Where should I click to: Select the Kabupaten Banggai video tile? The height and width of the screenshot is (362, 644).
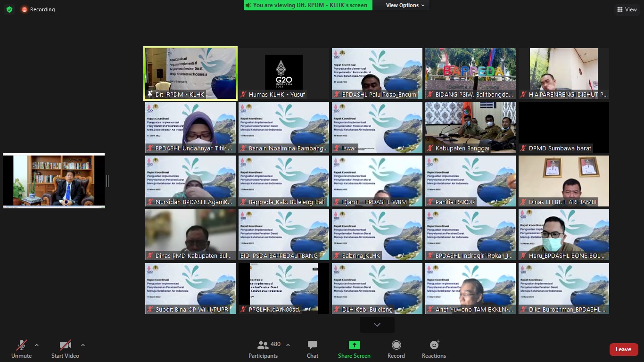click(470, 127)
